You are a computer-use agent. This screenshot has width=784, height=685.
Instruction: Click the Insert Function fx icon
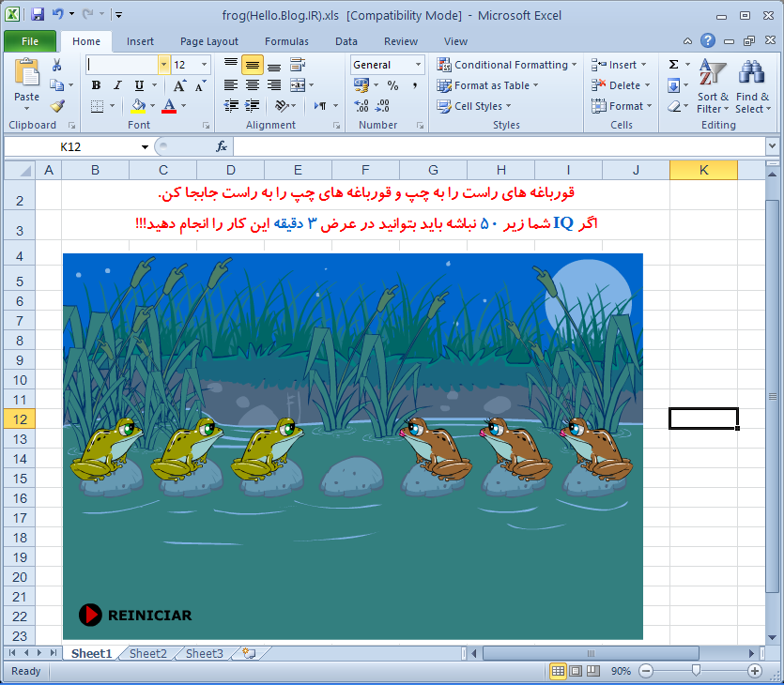click(x=222, y=146)
